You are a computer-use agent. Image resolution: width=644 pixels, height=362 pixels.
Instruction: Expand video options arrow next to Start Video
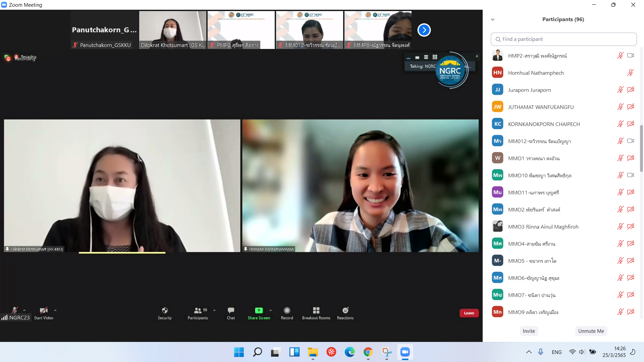(55, 310)
